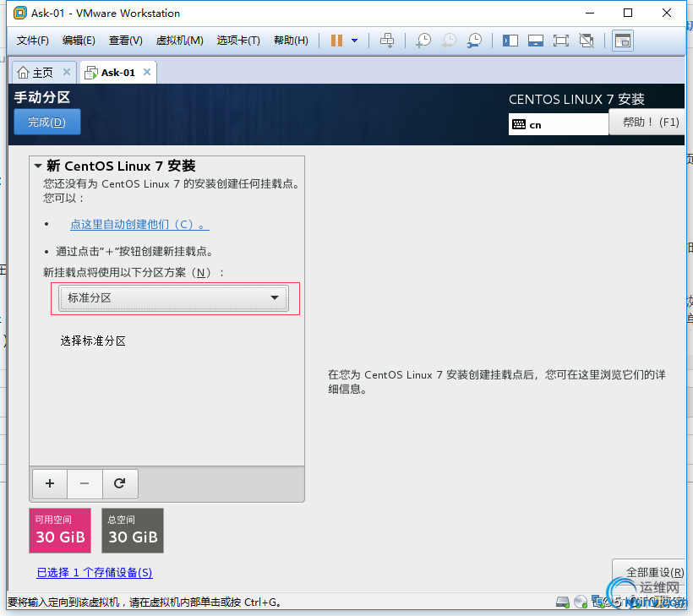Open the 选项卡(T) menu
Image resolution: width=693 pixels, height=616 pixels.
pyautogui.click(x=238, y=41)
